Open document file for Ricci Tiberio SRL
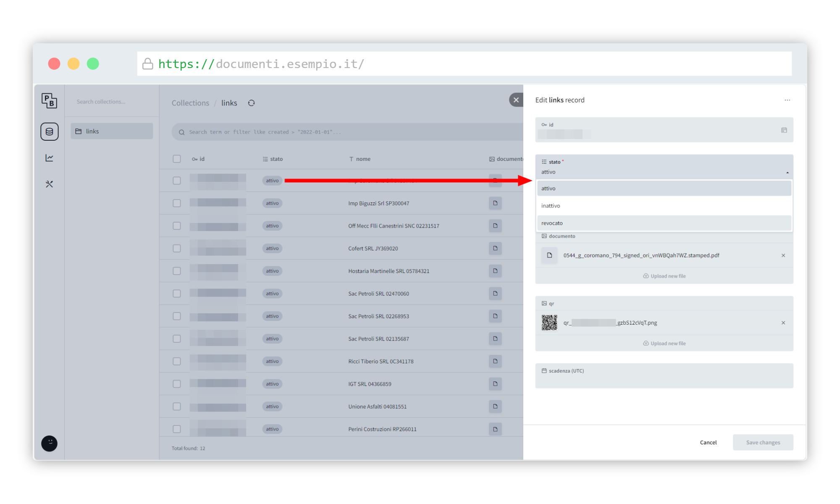 (495, 361)
